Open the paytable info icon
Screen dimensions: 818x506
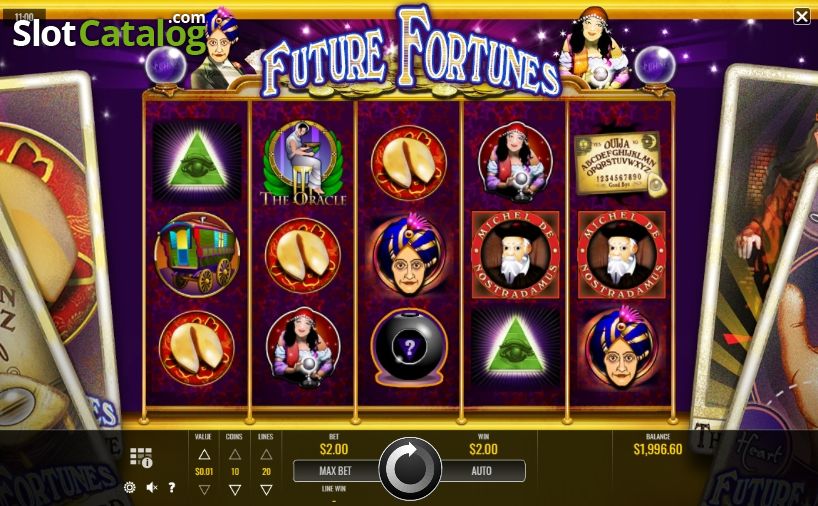141,457
